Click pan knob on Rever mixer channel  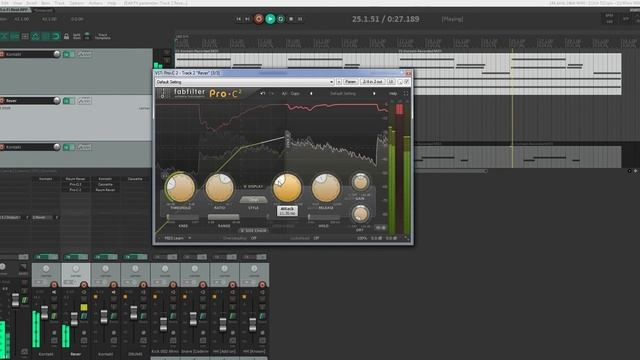[x=76, y=269]
